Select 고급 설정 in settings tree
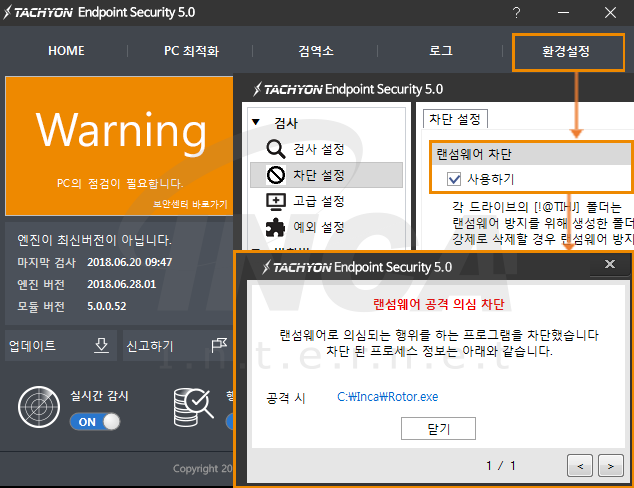Viewport: 634px width, 488px height. coord(326,201)
